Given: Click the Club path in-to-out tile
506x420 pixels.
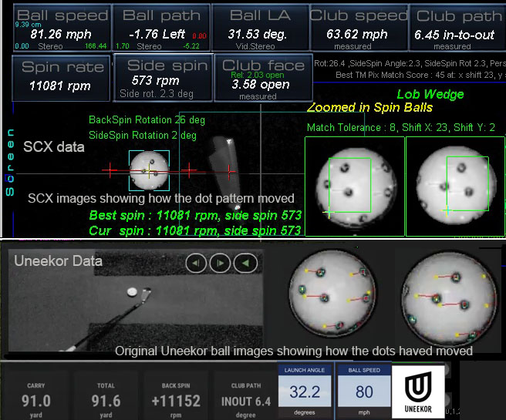Looking at the screenshot, I should click(x=457, y=27).
